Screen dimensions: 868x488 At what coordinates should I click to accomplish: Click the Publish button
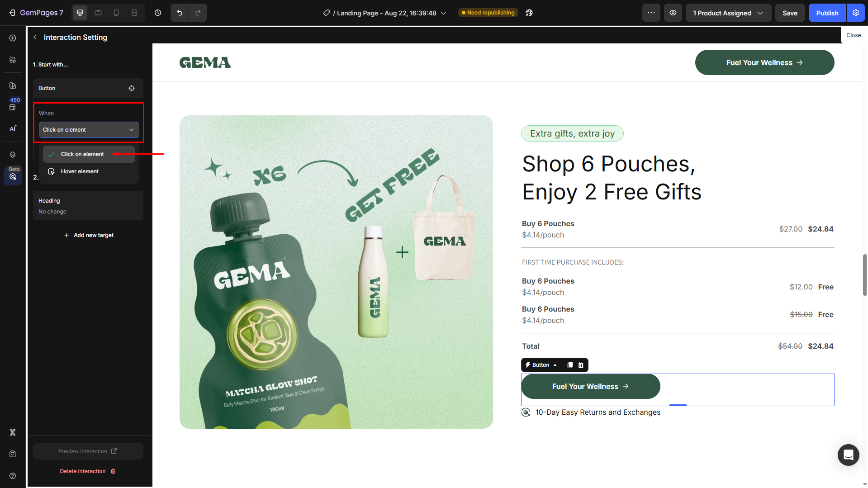point(827,13)
